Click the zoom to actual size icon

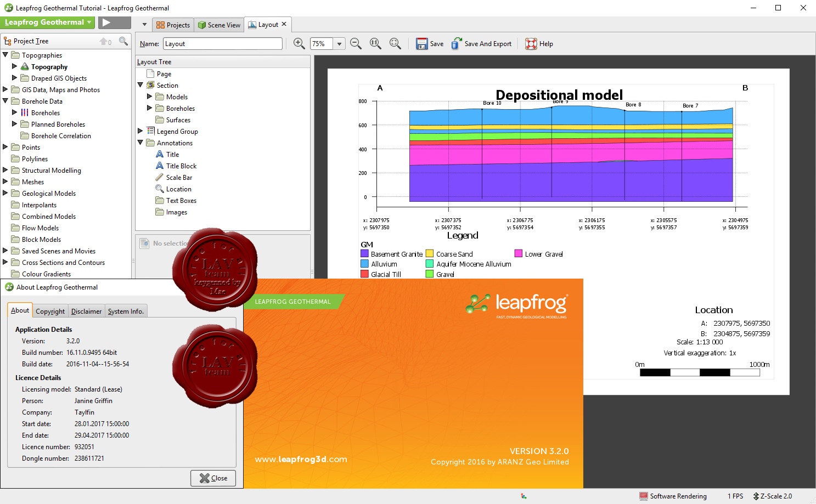click(375, 43)
